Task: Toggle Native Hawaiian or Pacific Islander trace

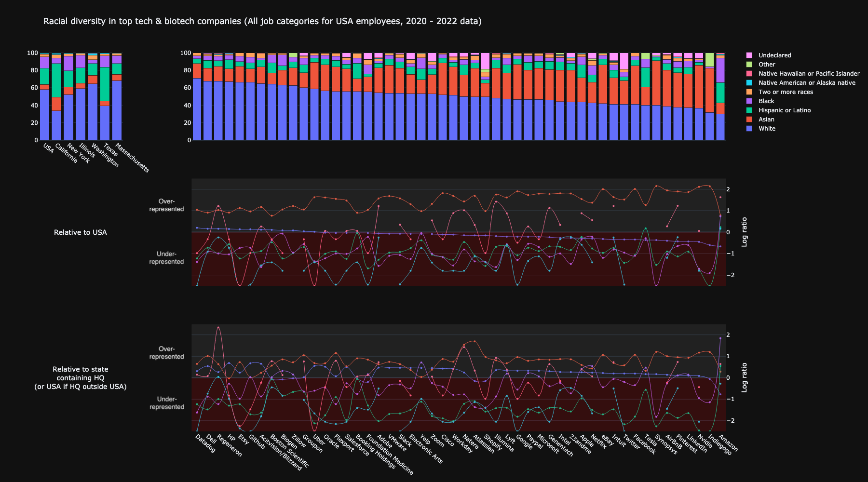Action: [809, 74]
